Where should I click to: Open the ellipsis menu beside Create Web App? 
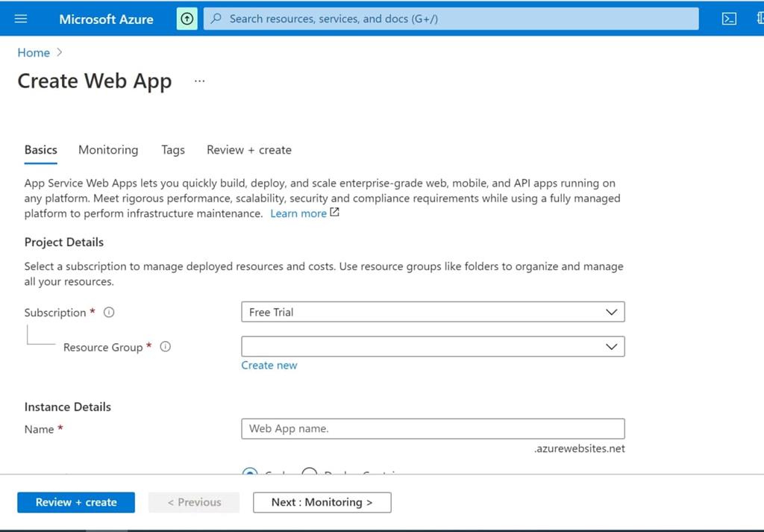pyautogui.click(x=199, y=81)
